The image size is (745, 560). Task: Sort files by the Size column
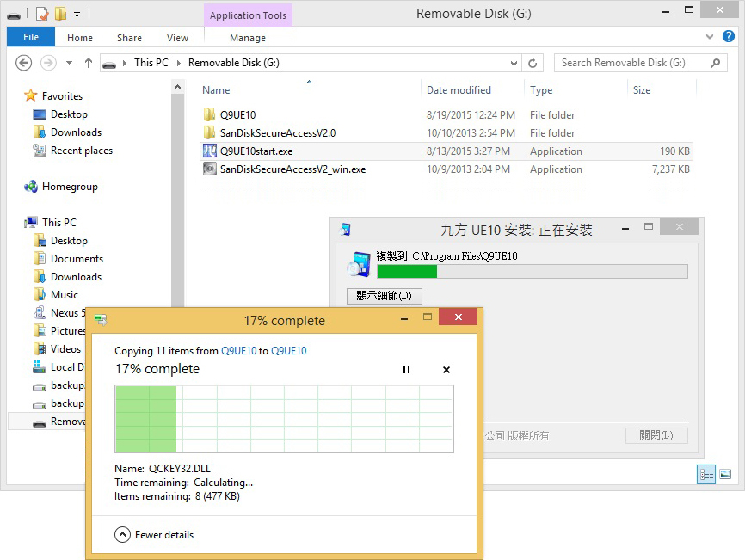tap(642, 90)
